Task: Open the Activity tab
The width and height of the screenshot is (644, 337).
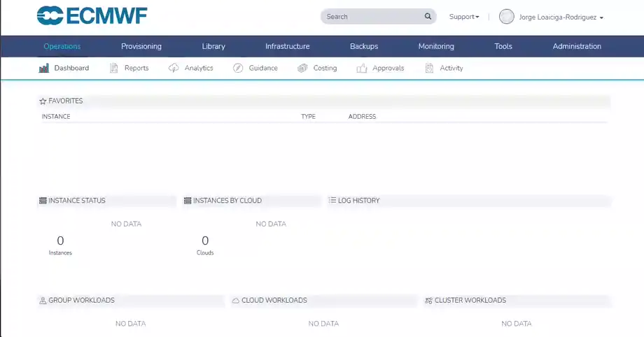Action: coord(444,68)
